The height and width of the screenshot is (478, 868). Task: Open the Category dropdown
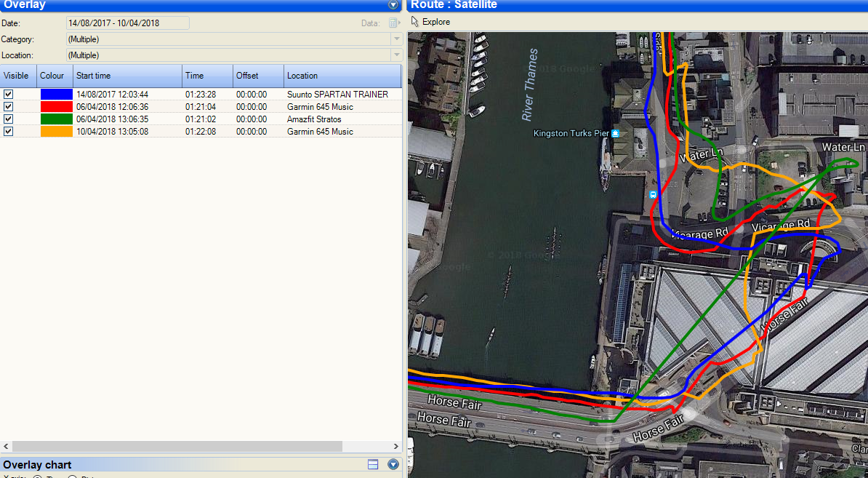click(396, 39)
